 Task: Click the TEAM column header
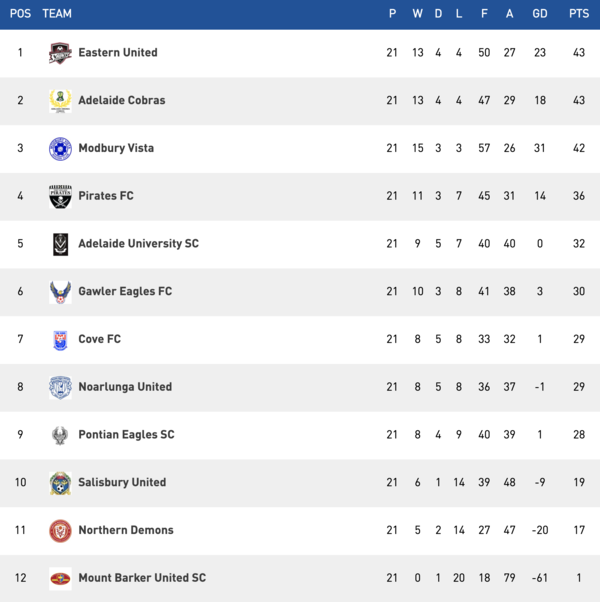tap(58, 14)
